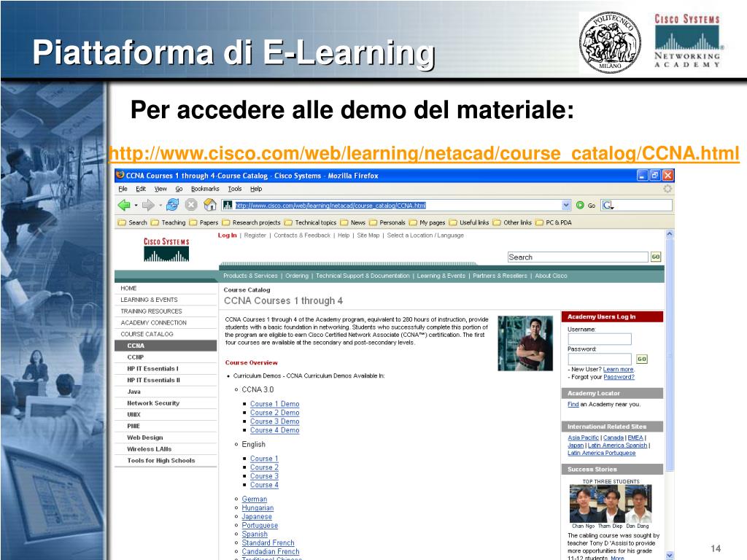Click the Cisco site Search field

(x=578, y=257)
